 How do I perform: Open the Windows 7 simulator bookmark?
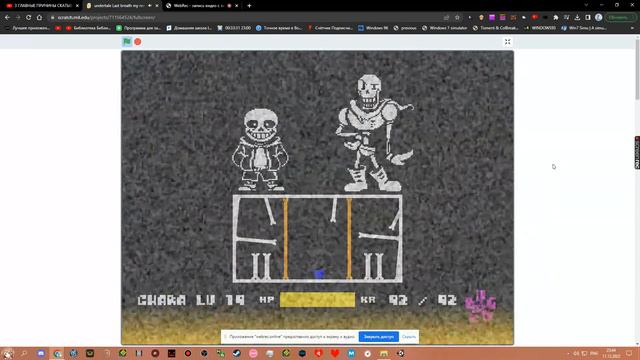(444, 28)
